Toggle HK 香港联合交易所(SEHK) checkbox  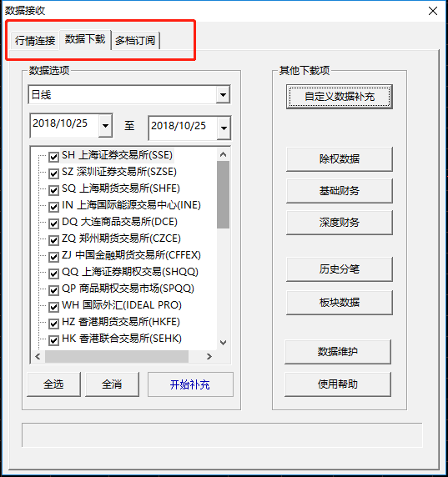[53, 340]
